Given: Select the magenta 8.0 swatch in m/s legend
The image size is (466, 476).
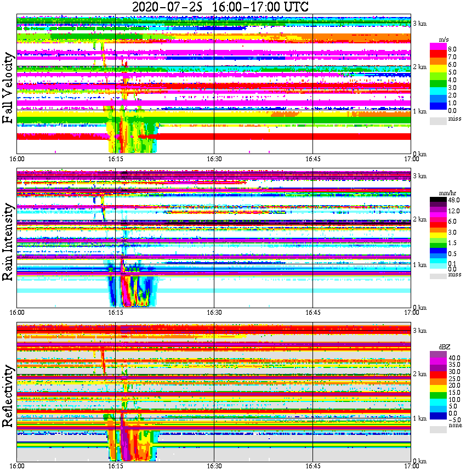Looking at the screenshot, I should pyautogui.click(x=438, y=47).
